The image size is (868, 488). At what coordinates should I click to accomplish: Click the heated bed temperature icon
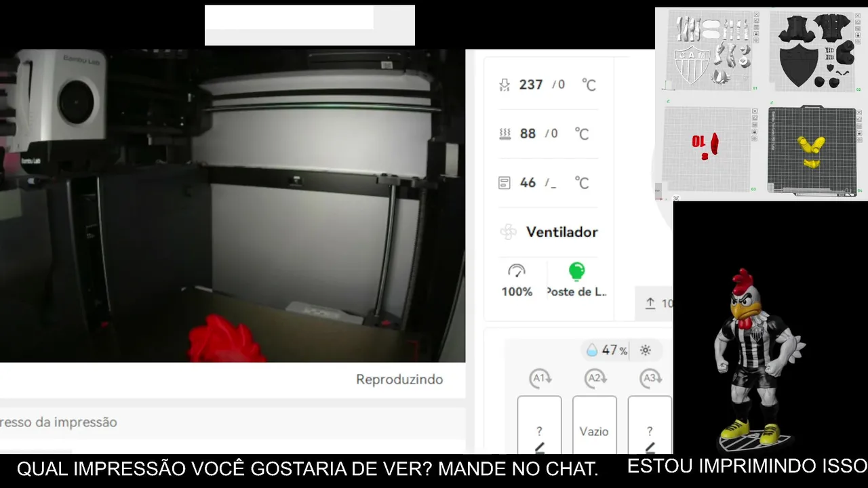click(x=505, y=134)
